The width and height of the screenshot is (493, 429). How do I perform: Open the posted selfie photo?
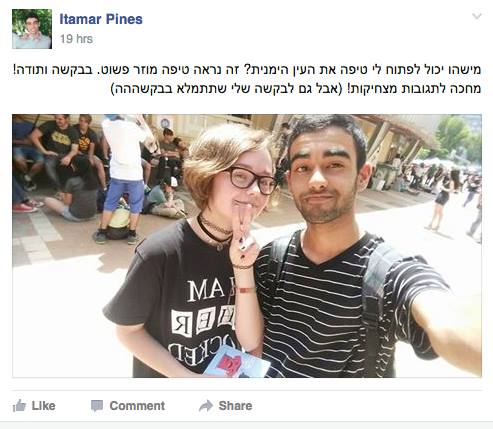(247, 246)
